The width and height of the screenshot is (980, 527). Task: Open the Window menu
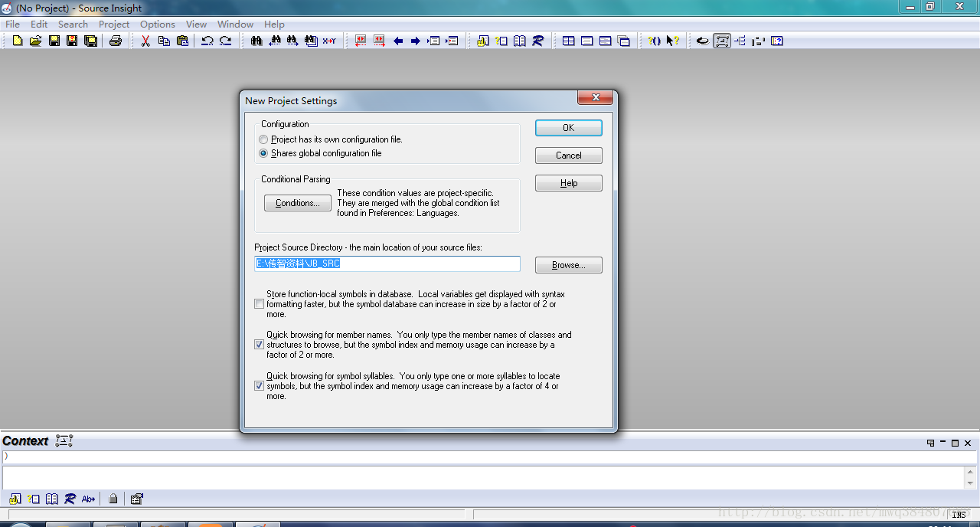tap(235, 24)
